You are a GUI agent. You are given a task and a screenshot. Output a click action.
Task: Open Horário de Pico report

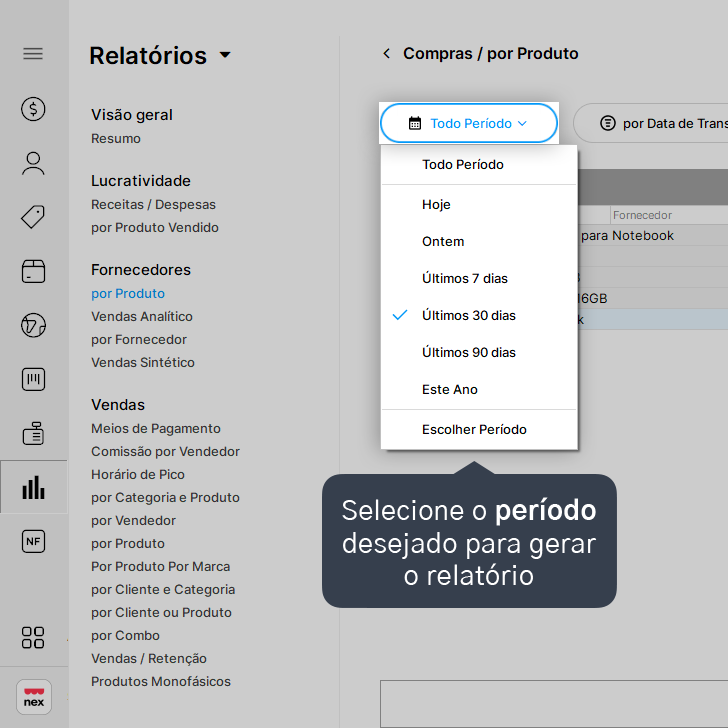[138, 474]
